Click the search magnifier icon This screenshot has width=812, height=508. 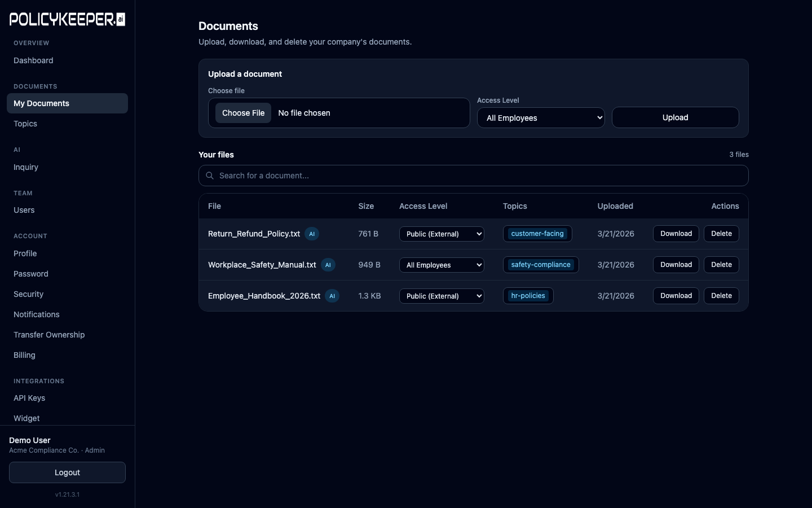tap(210, 176)
